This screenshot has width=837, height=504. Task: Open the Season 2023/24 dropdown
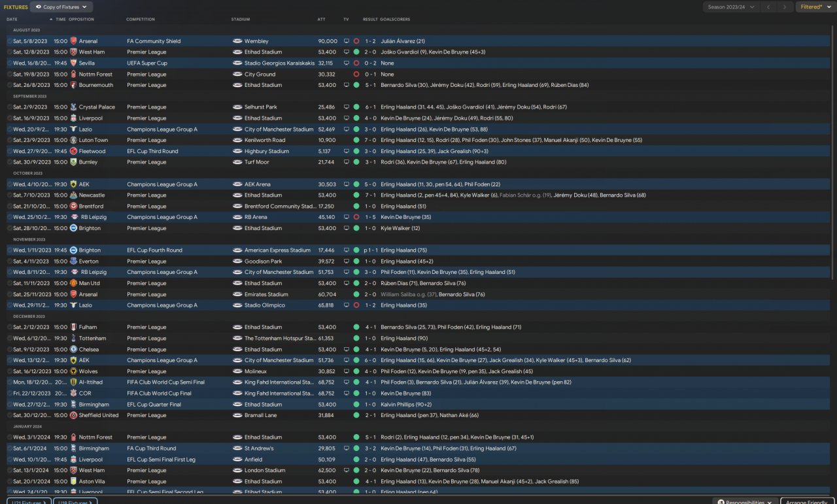[x=732, y=7]
